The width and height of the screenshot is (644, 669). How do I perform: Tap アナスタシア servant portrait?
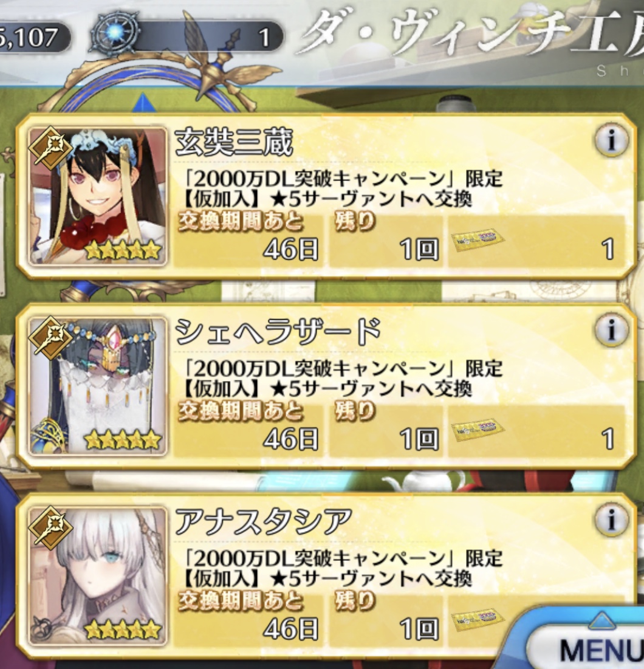98,575
